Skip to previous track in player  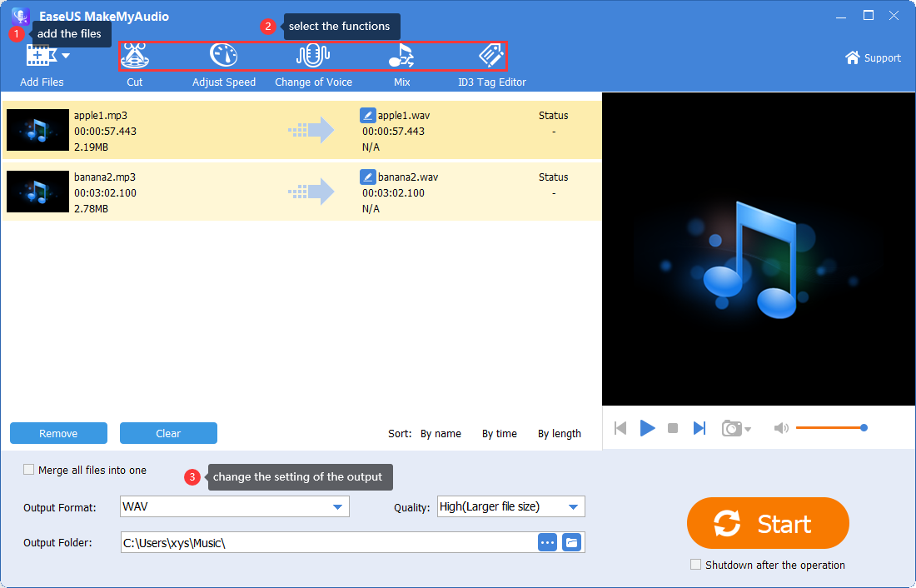pyautogui.click(x=620, y=428)
